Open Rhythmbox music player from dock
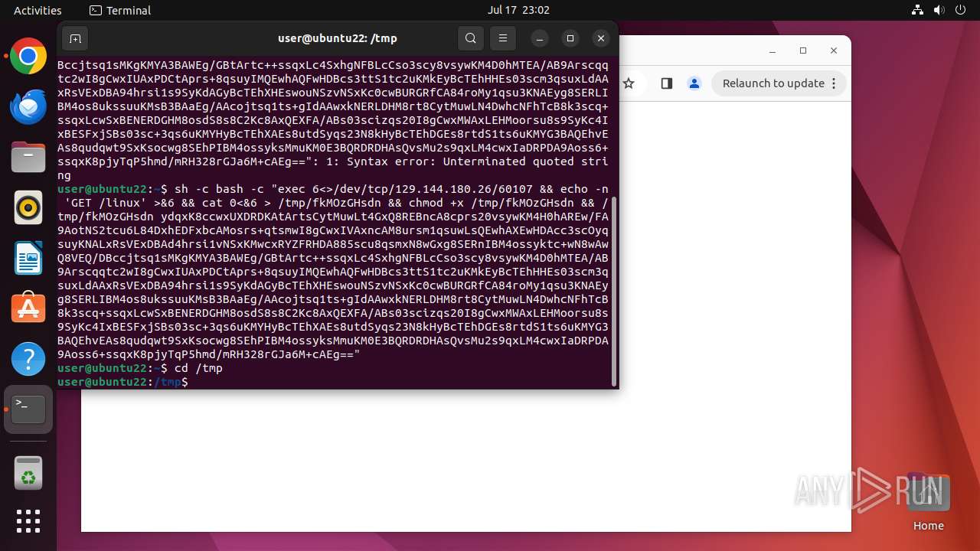Screen dimensions: 980x551 click(28, 207)
